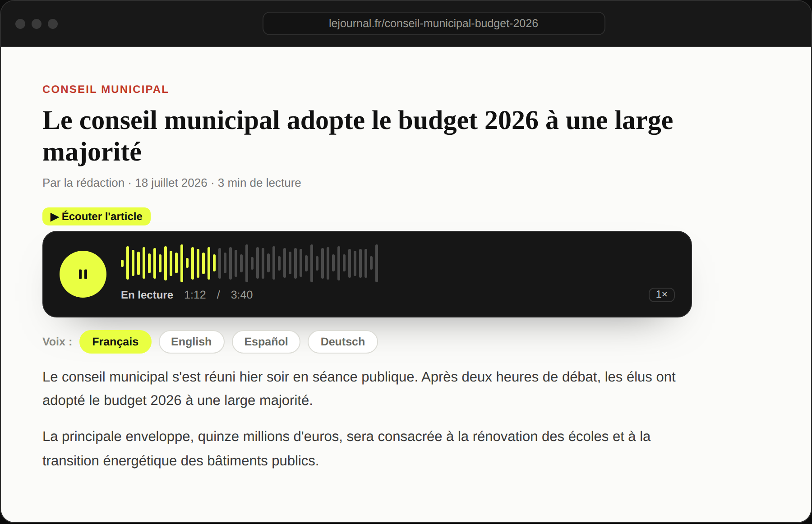Click the byline 'Par la rédaction'

(83, 183)
